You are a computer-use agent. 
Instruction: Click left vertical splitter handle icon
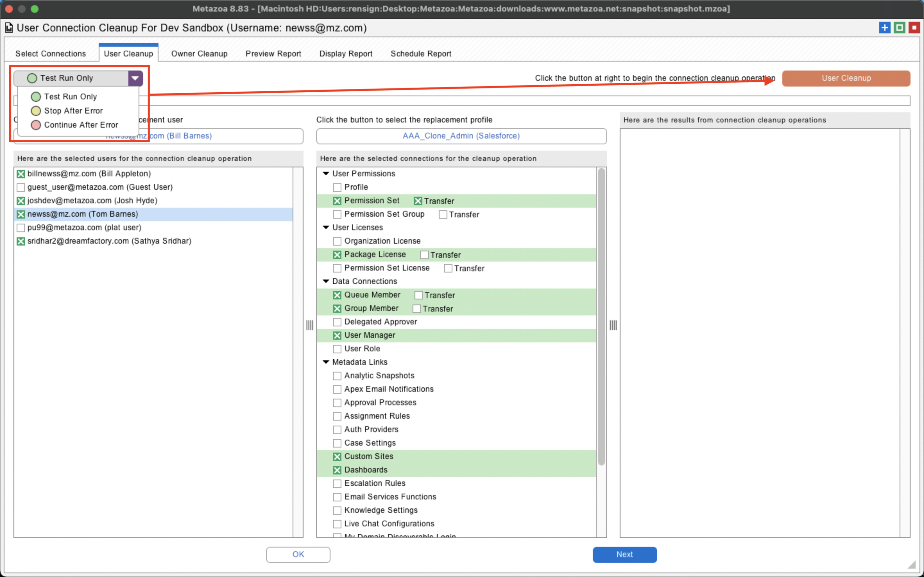pyautogui.click(x=310, y=325)
